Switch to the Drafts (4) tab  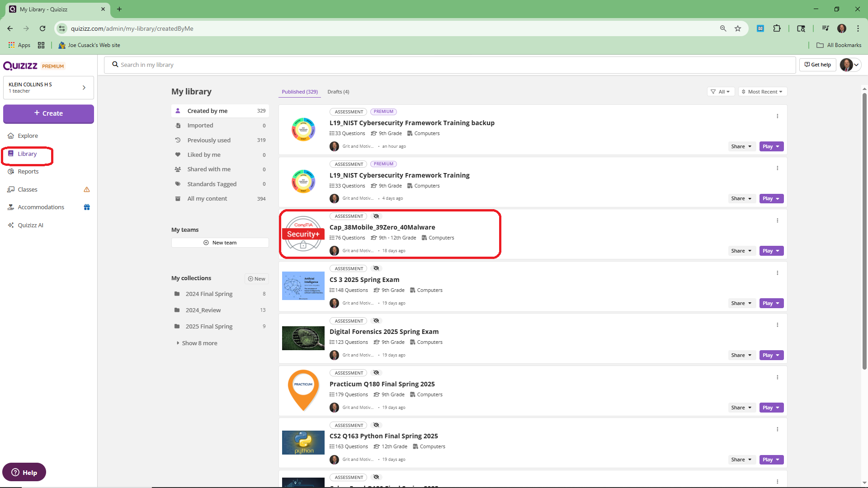(338, 92)
